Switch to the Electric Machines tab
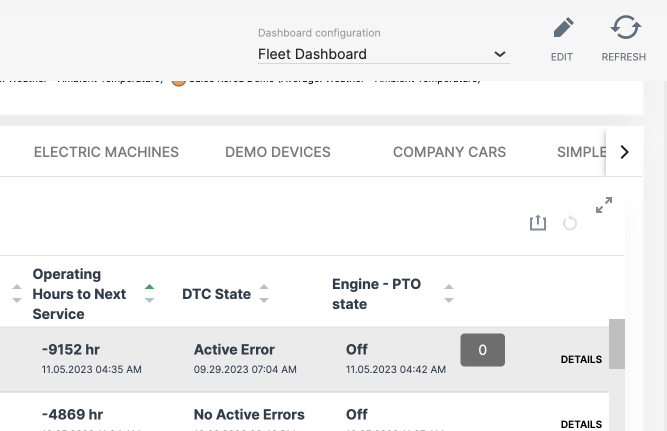The width and height of the screenshot is (667, 431). (106, 152)
